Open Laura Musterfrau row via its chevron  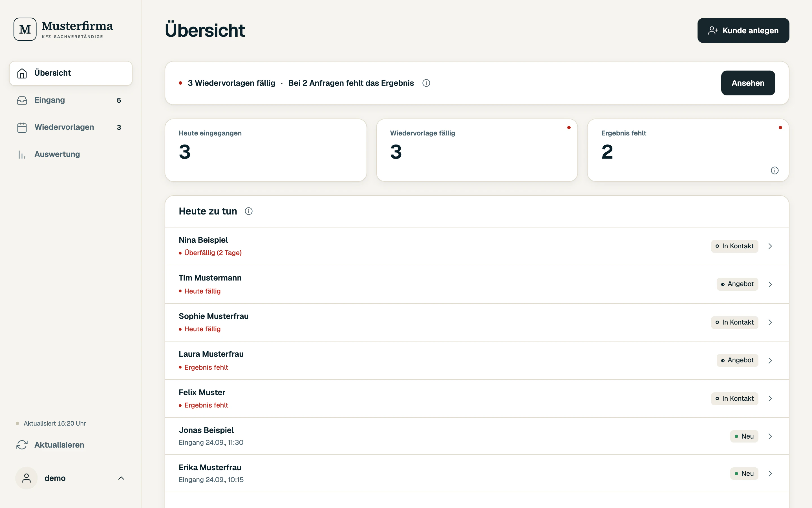tap(770, 360)
